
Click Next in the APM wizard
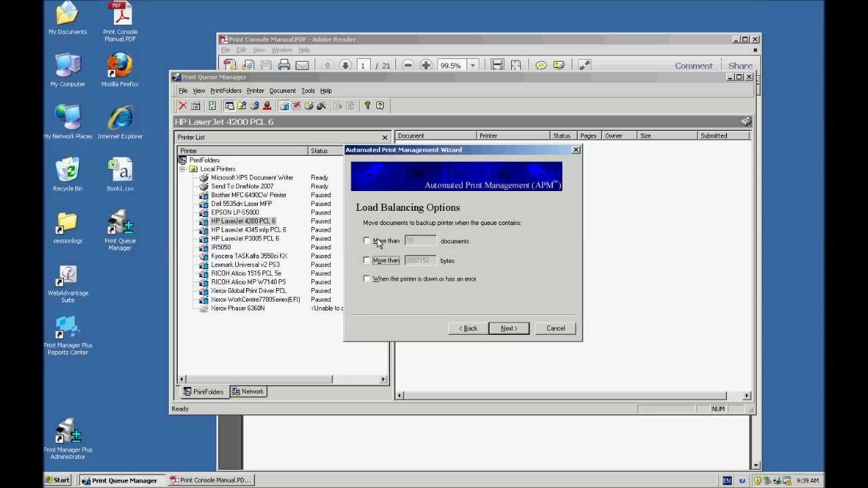pyautogui.click(x=509, y=328)
